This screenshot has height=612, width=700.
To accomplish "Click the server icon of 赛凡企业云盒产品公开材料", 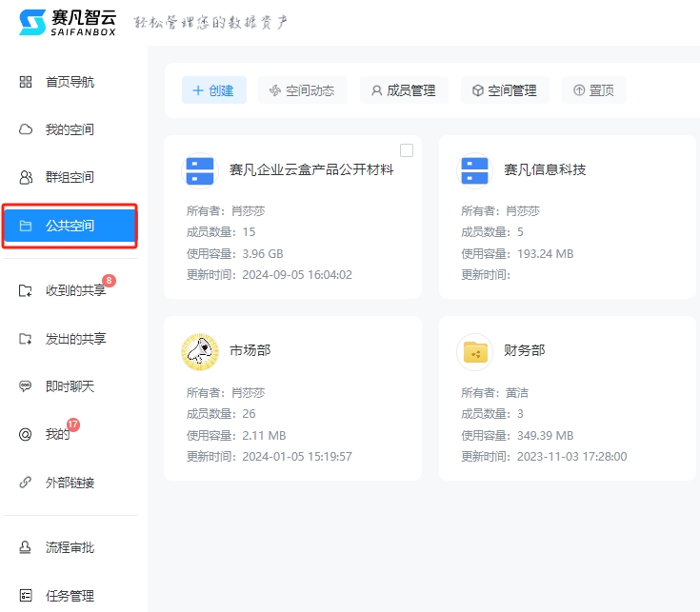I will tap(200, 170).
